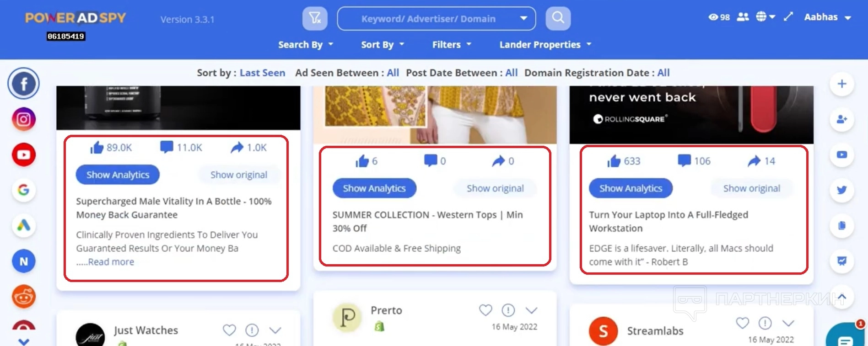The height and width of the screenshot is (346, 868).
Task: Click the PowerAdSpy logo
Action: coord(75,18)
